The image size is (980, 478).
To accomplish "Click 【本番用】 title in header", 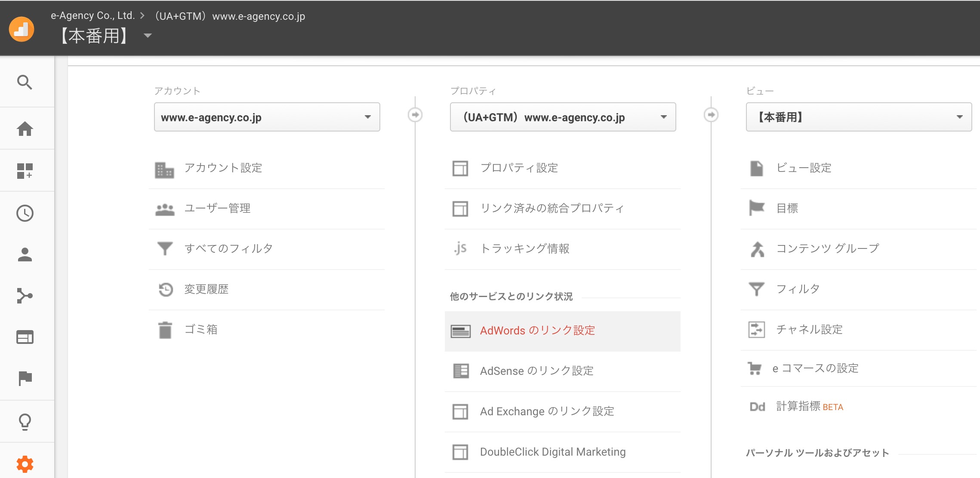I will [x=94, y=36].
